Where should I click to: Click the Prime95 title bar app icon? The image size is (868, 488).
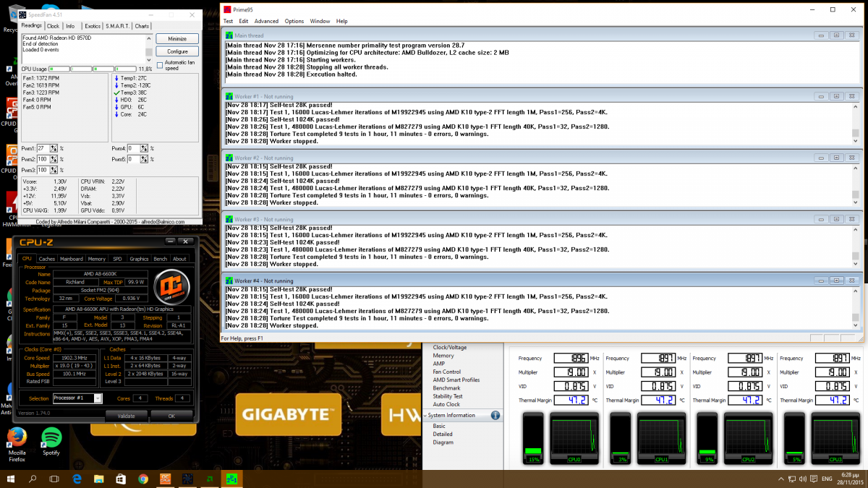pos(228,9)
